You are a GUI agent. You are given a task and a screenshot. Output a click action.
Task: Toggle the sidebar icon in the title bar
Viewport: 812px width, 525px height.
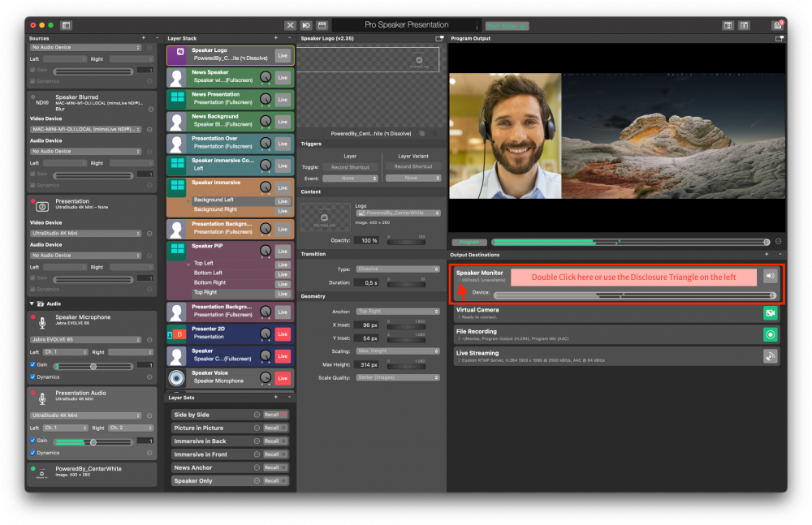[66, 25]
